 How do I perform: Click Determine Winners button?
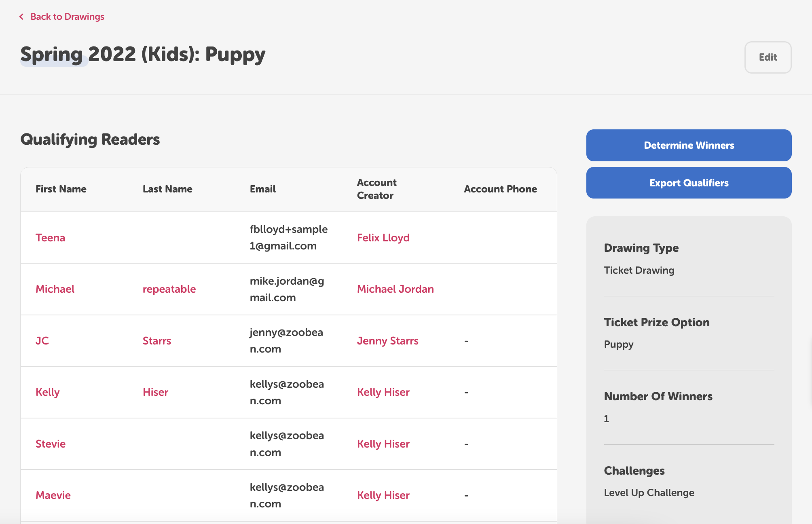689,145
